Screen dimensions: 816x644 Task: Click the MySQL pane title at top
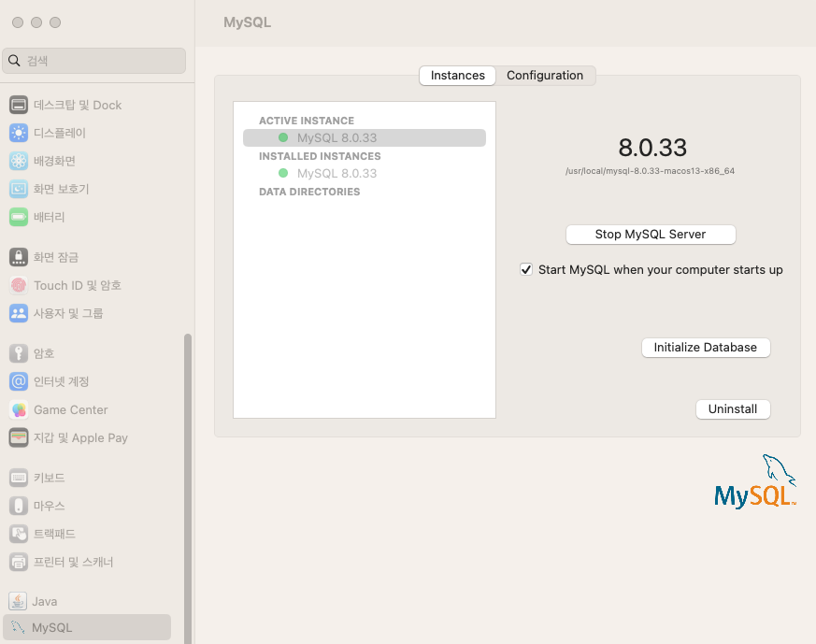[x=247, y=22]
